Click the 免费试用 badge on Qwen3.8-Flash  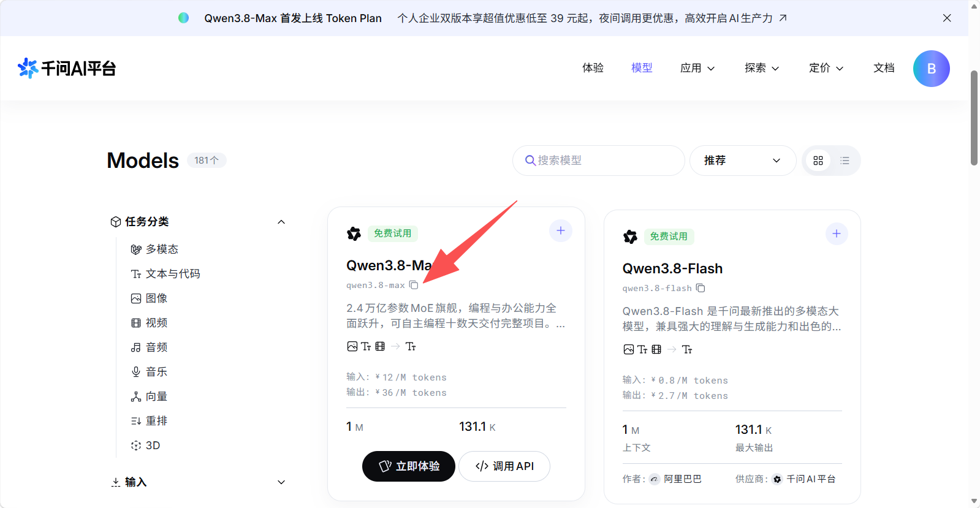(x=669, y=237)
